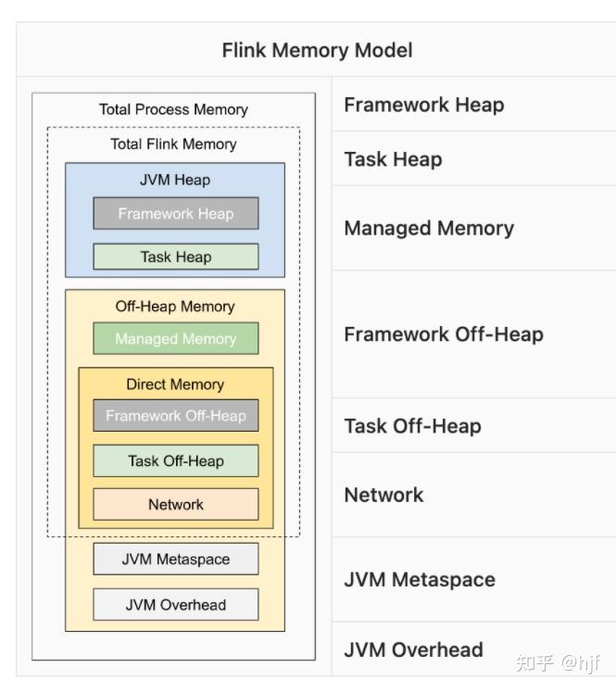Screen dimensions: 616x692
Task: Click the Total Process Memory diagram label
Action: [173, 109]
